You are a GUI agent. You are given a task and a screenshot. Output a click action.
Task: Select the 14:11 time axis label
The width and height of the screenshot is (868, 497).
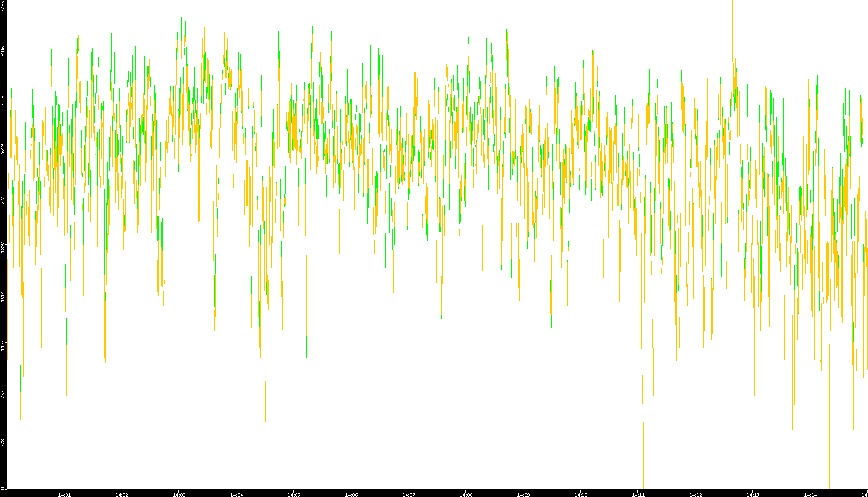[x=638, y=495]
